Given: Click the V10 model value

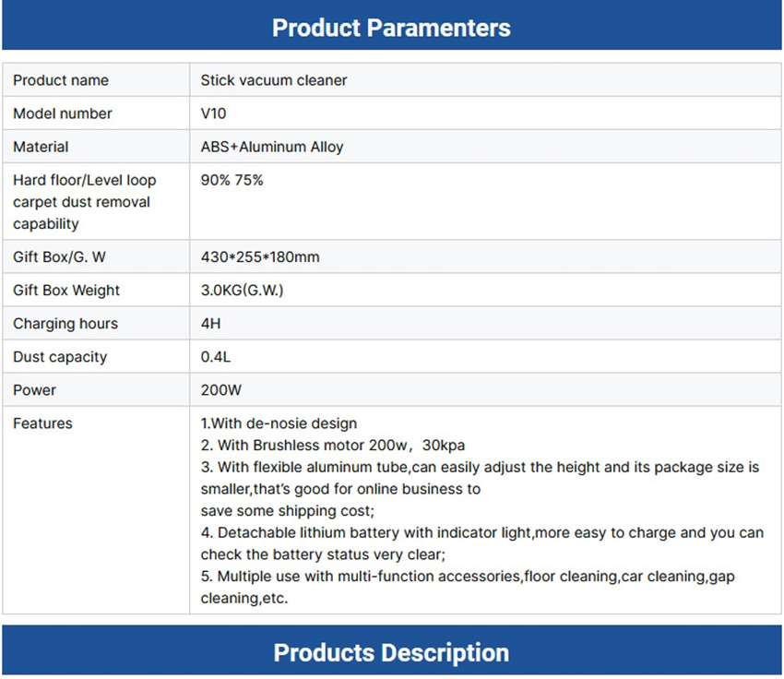Looking at the screenshot, I should click(213, 113).
